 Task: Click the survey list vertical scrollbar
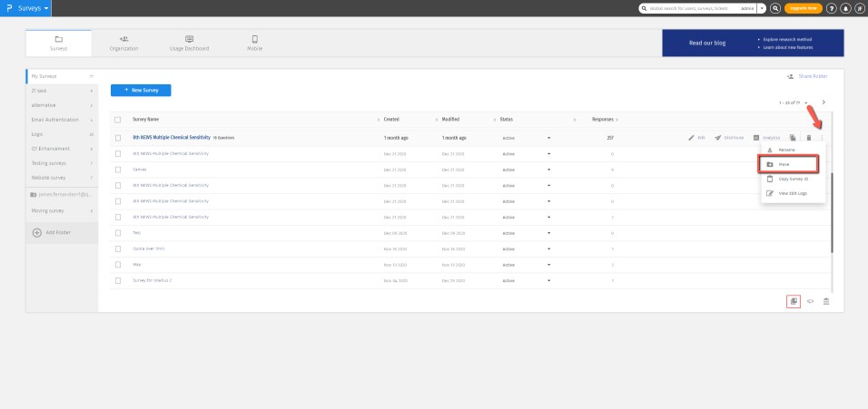pos(832,213)
